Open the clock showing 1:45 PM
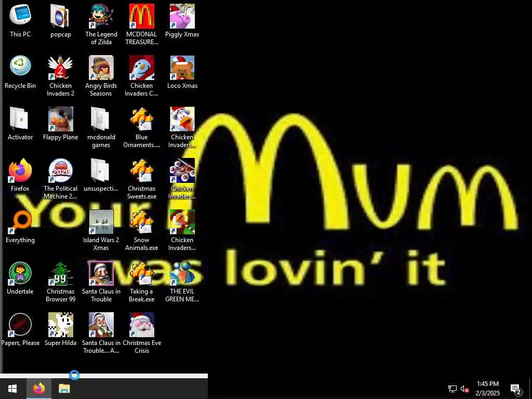Viewport: 532px width, 399px height. click(487, 389)
